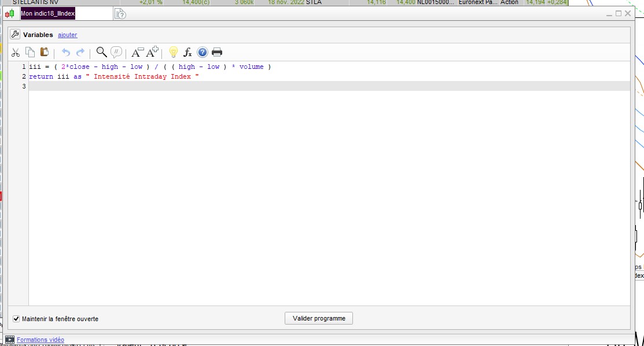Click the Variables wrench icon
This screenshot has width=644, height=346.
point(15,35)
